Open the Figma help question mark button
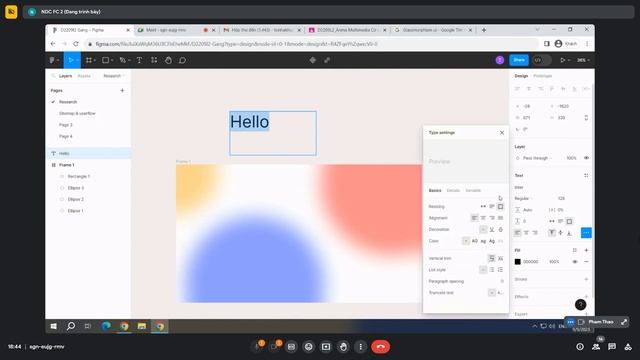 pyautogui.click(x=580, y=304)
